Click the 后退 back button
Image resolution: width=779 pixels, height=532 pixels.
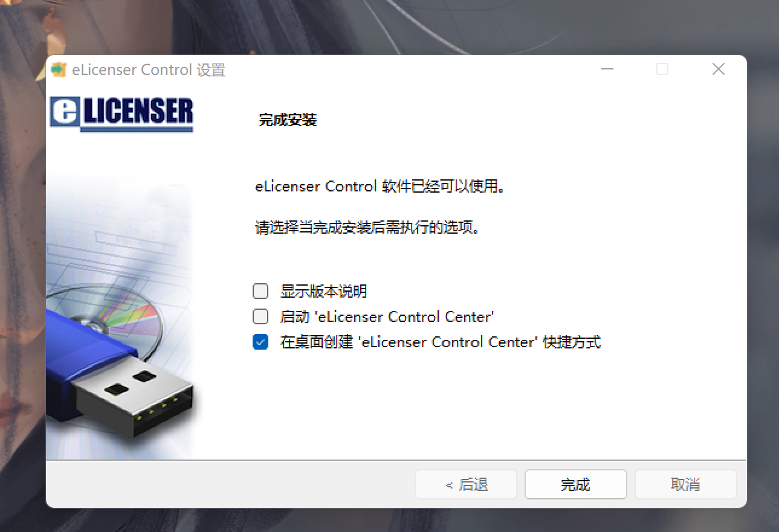[x=466, y=484]
